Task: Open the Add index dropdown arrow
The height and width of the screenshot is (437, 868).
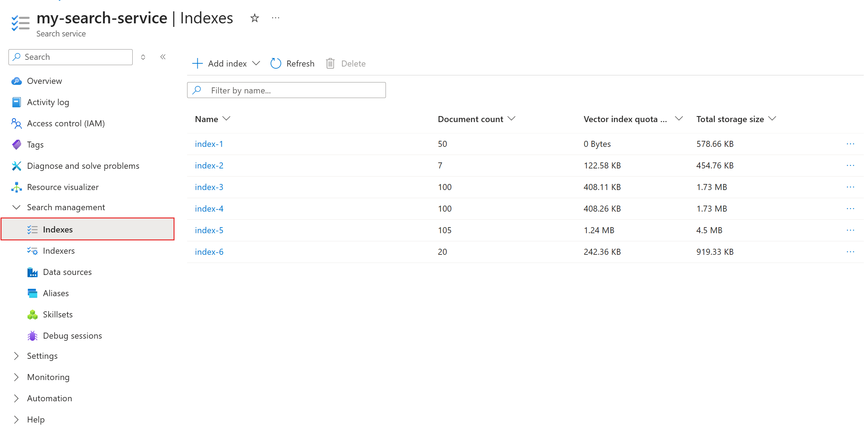Action: point(256,63)
